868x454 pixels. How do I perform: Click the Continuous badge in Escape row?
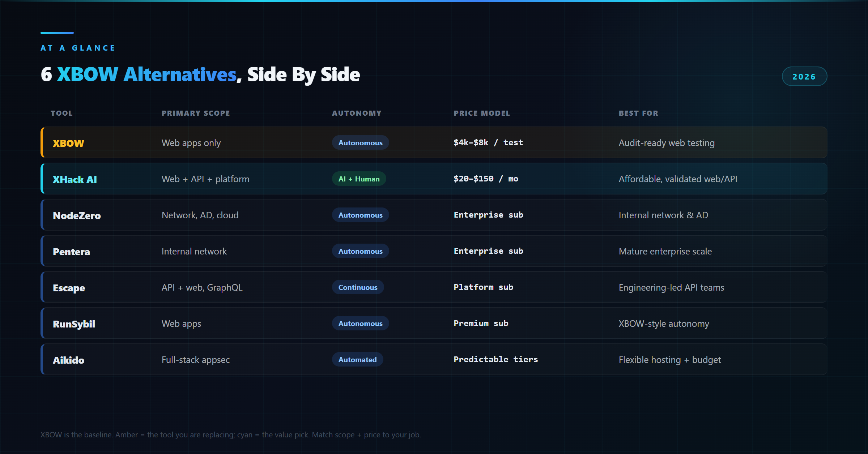358,287
